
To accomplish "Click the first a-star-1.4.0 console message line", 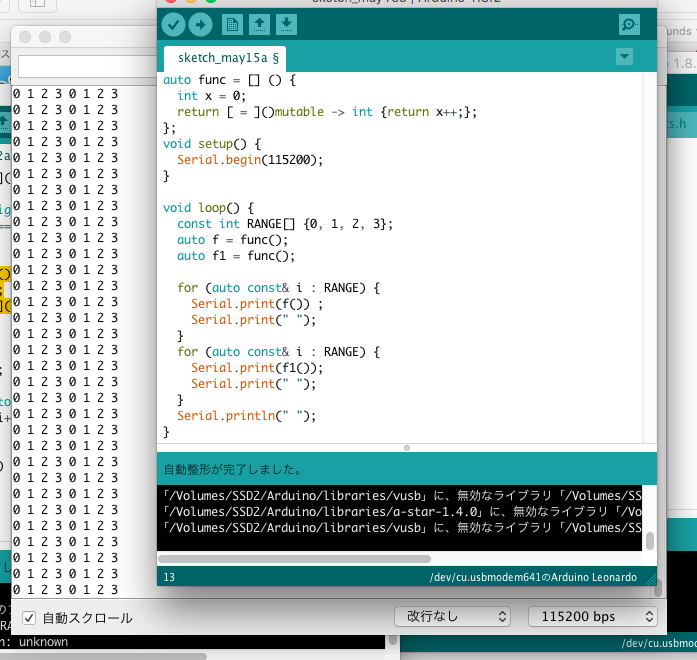I will click(402, 512).
